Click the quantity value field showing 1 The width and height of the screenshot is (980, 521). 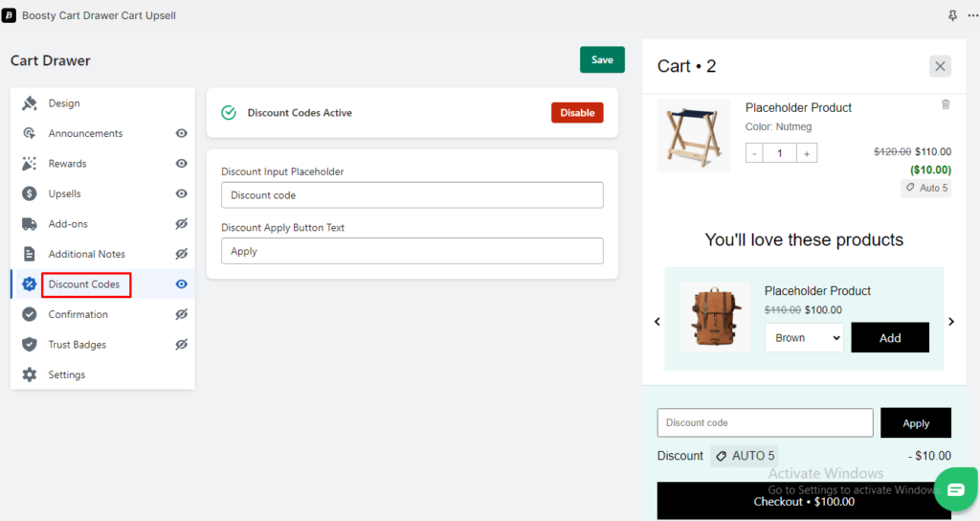(x=780, y=153)
